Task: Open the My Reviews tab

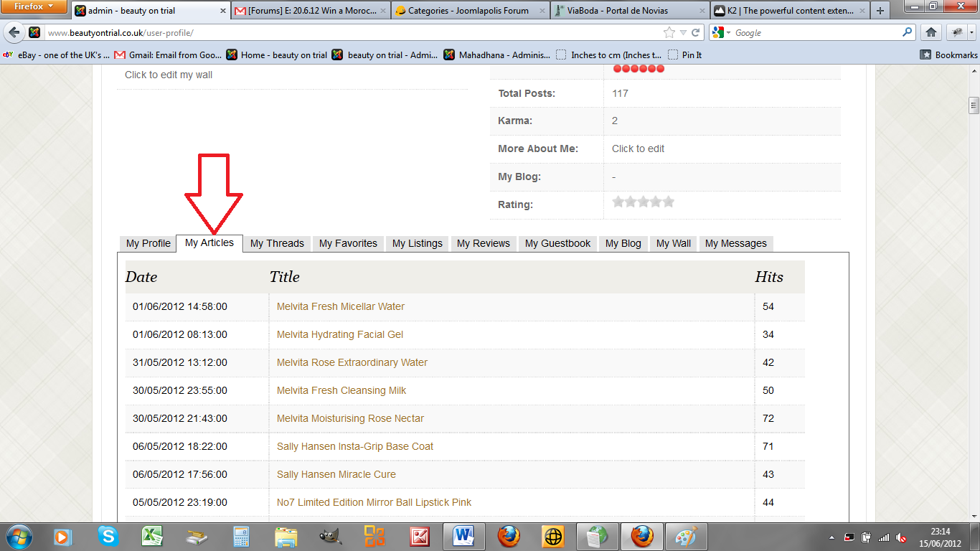Action: tap(484, 243)
